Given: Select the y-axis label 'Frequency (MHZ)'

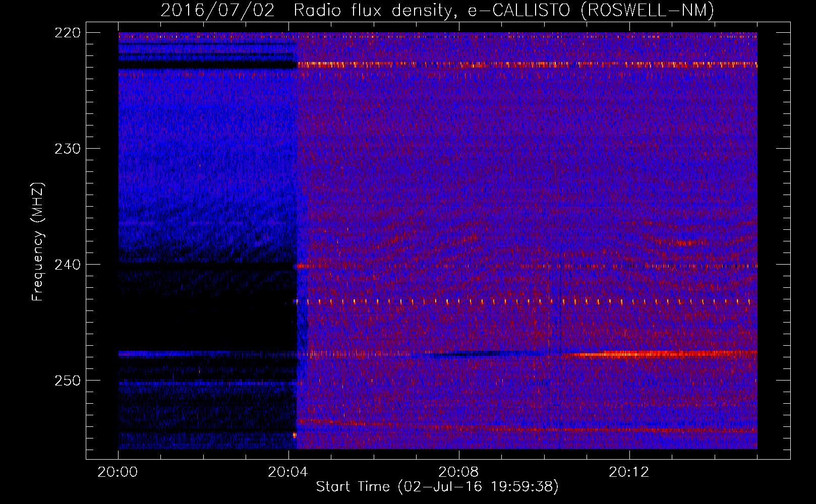Looking at the screenshot, I should (38, 242).
